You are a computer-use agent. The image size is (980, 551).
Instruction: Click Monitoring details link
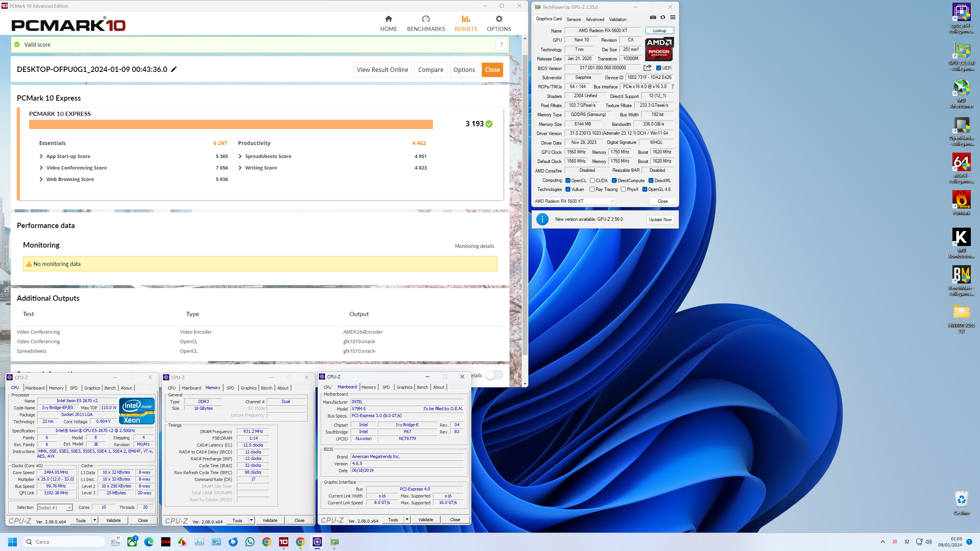pos(474,246)
